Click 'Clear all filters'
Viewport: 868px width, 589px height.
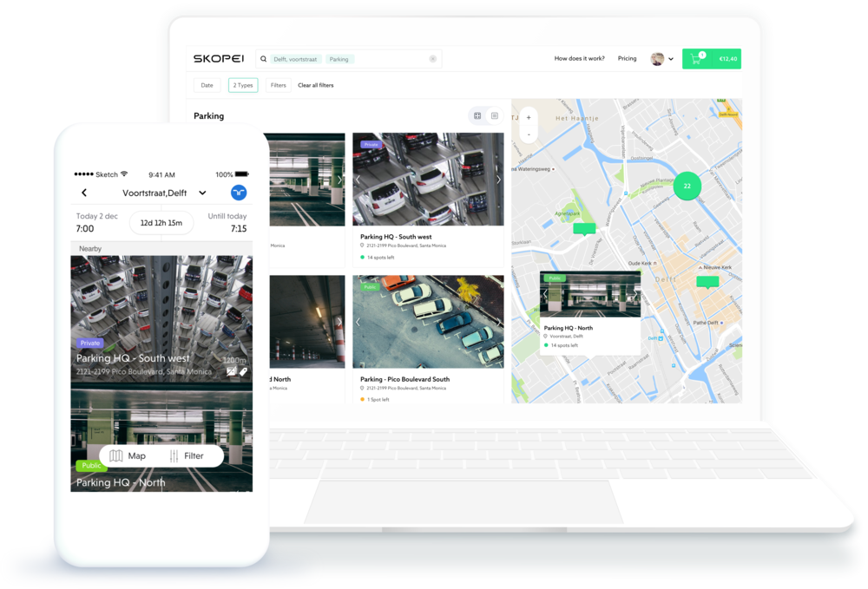tap(316, 85)
